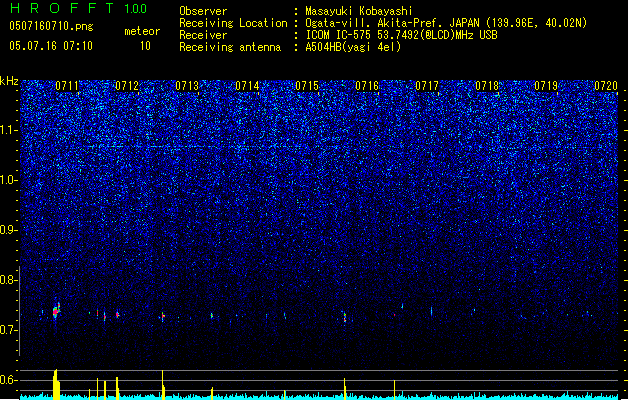Click the Receiving Location label
The image size is (629, 400).
point(233,23)
